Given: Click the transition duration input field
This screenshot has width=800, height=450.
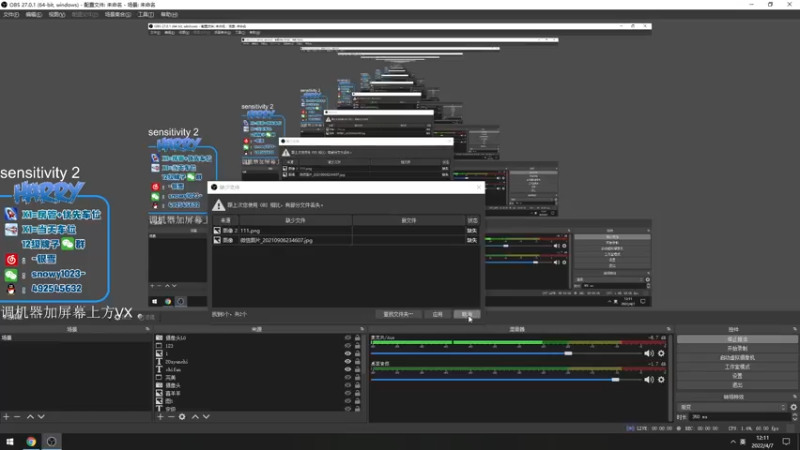Looking at the screenshot, I should [739, 417].
